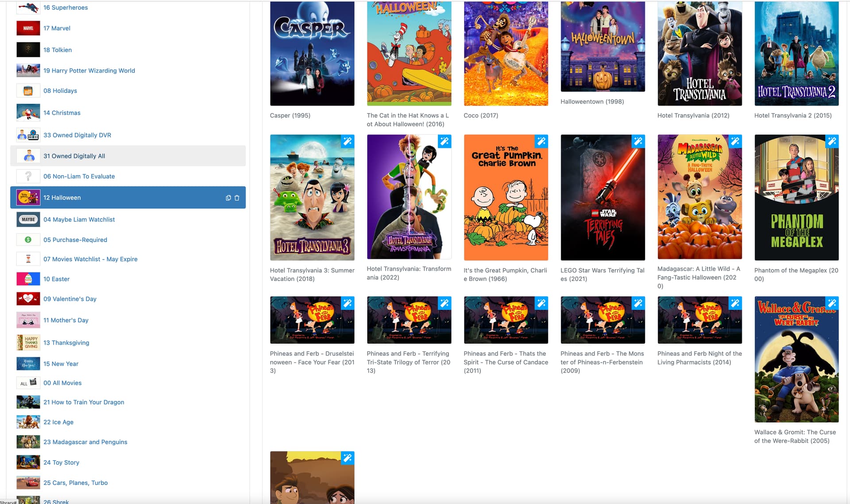850x504 pixels.
Task: Open the Casper (1995) poster
Action: (312, 53)
